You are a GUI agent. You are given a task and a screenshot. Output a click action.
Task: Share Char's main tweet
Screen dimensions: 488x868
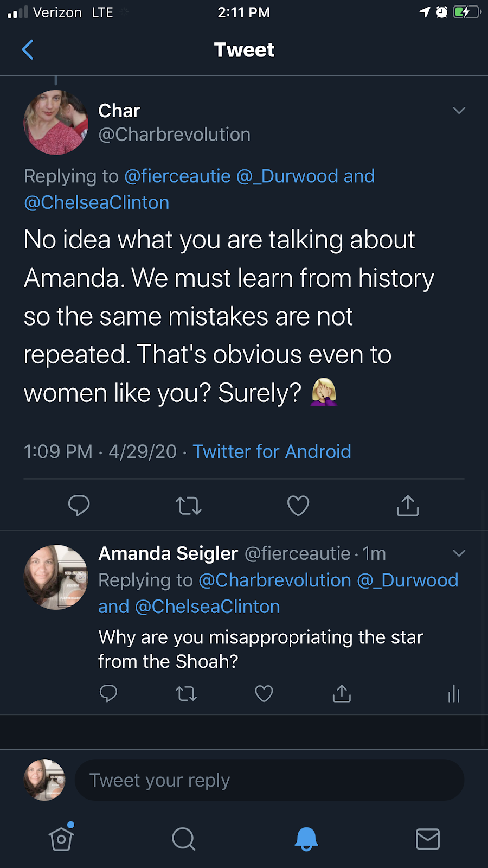coord(408,506)
